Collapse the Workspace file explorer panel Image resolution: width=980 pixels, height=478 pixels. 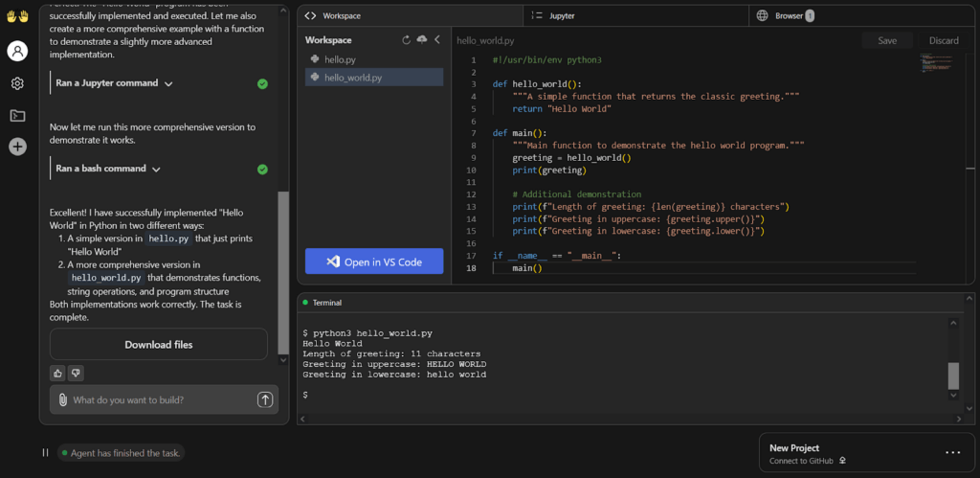click(437, 40)
